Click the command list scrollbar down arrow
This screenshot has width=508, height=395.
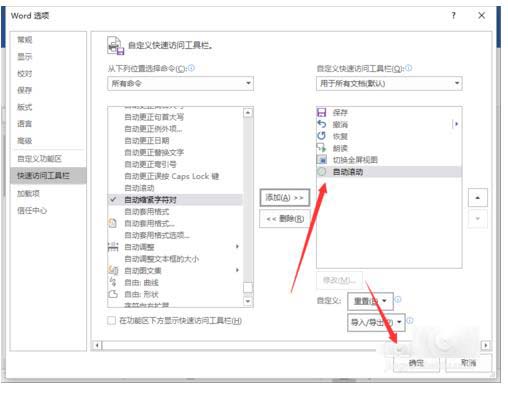[x=248, y=301]
